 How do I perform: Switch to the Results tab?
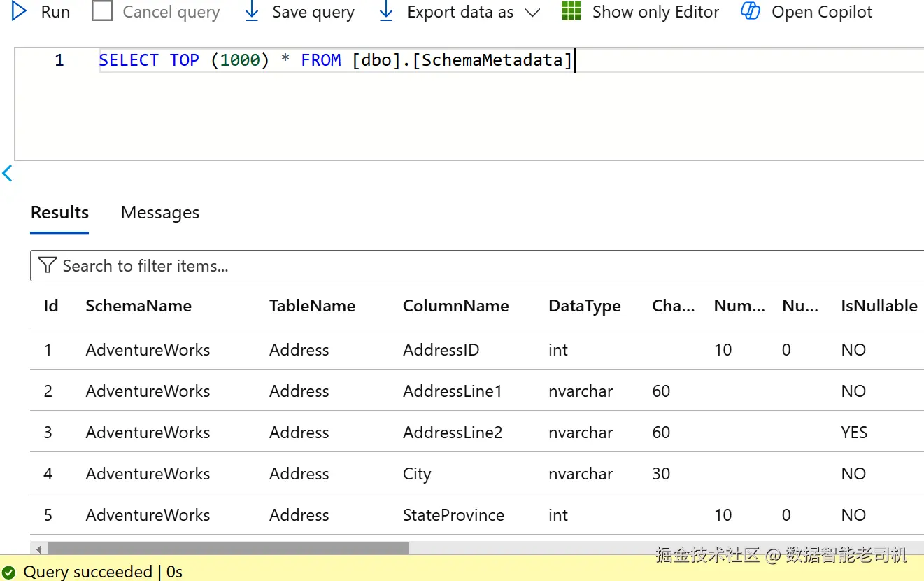59,212
